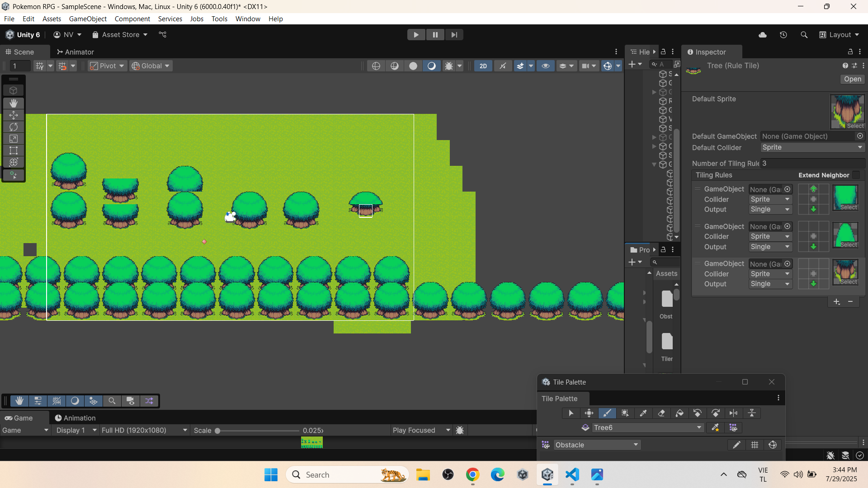868x488 pixels.
Task: Switch to the Animator tab
Action: point(75,52)
